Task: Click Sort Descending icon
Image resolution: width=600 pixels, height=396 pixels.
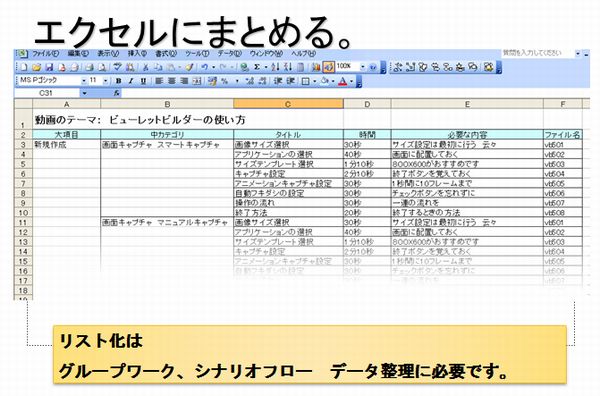Action: click(x=288, y=67)
